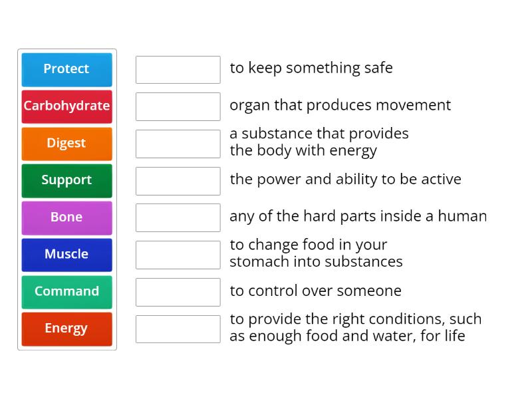This screenshot has height=399, width=532.
Task: Select the box beside "organ that produces movement"
Action: click(178, 106)
